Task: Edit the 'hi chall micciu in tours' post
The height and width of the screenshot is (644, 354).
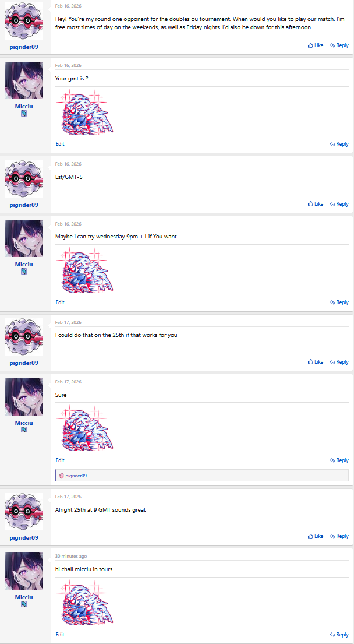Action: tap(60, 635)
